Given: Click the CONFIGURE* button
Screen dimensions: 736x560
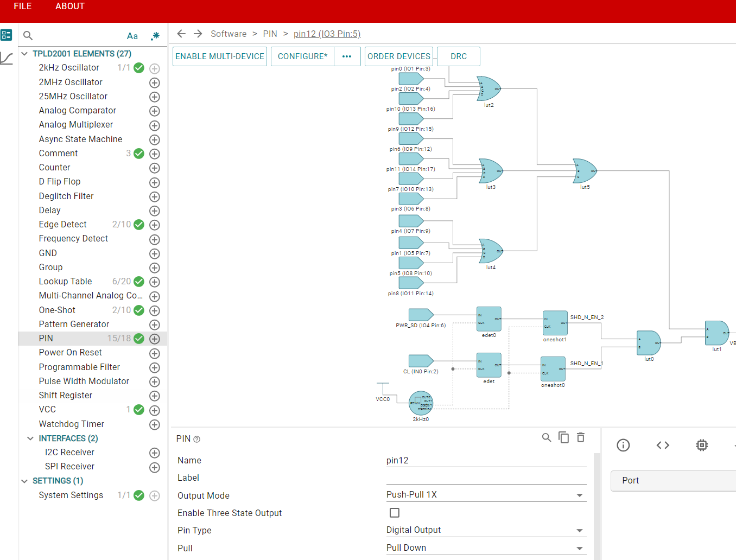Looking at the screenshot, I should [x=302, y=56].
